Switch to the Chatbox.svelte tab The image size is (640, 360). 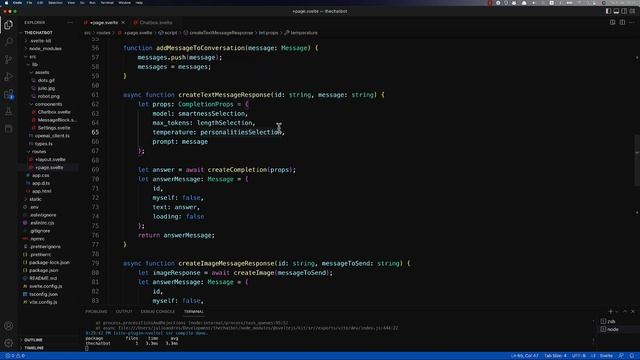coord(156,23)
